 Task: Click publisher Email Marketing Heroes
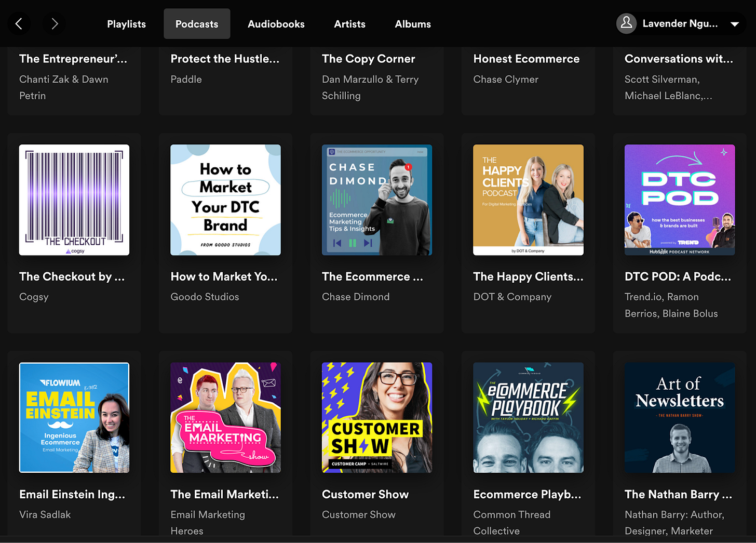point(208,523)
